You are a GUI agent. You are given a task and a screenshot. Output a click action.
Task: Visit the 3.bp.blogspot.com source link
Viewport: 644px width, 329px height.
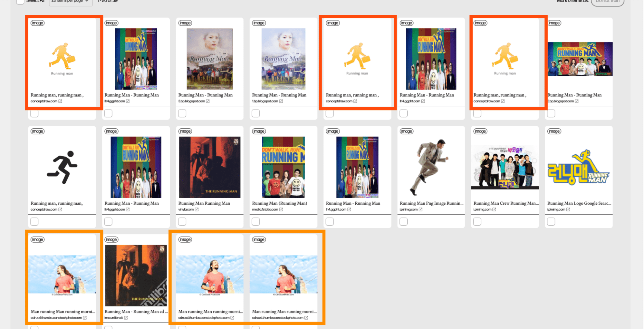coord(191,101)
